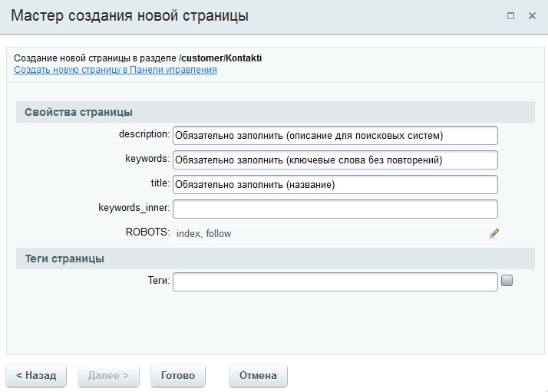Click the small square button beside Теги field
The width and height of the screenshot is (548, 392).
click(x=507, y=280)
